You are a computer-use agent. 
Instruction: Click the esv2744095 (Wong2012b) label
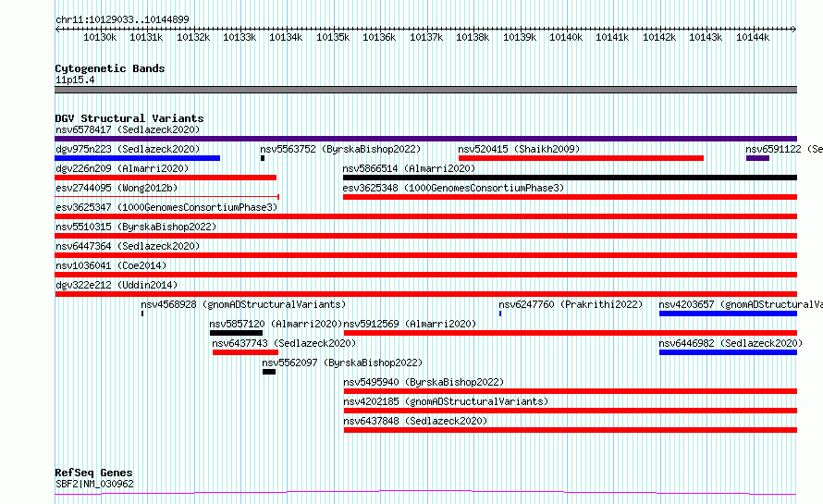click(117, 188)
